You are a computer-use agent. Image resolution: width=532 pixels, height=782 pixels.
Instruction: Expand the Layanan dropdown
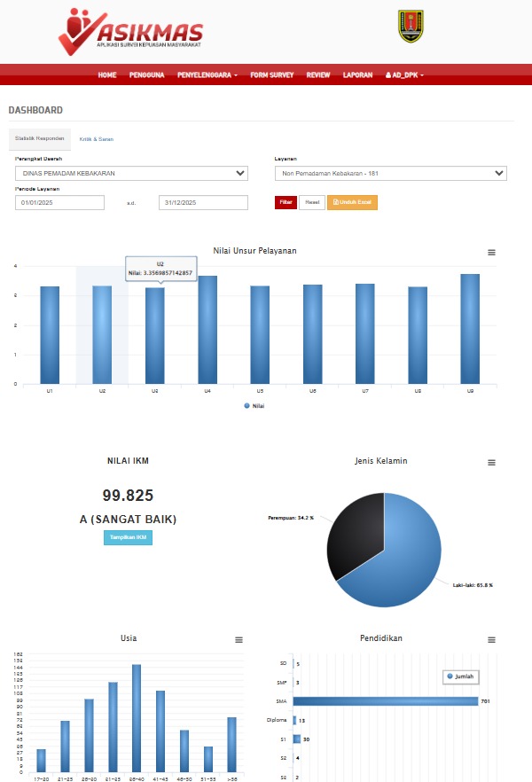(x=391, y=173)
